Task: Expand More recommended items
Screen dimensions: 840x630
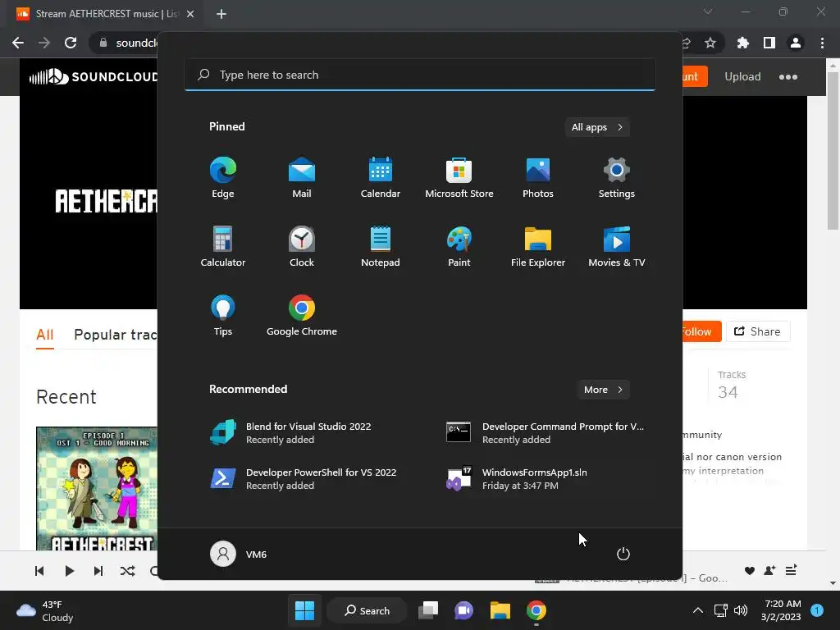Action: [603, 390]
